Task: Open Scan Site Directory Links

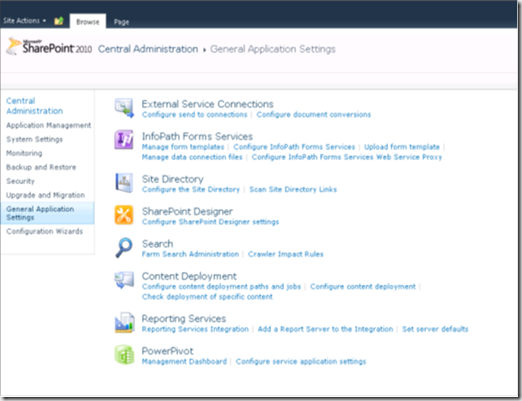Action: [293, 189]
